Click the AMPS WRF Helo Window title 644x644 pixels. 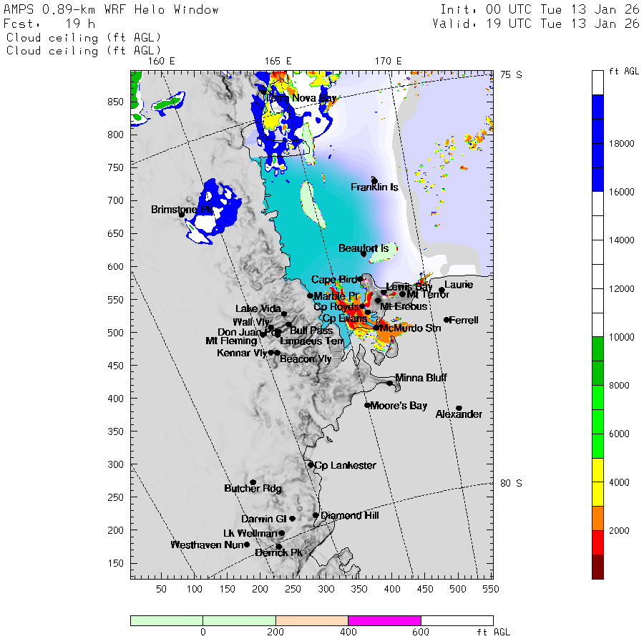(x=112, y=10)
